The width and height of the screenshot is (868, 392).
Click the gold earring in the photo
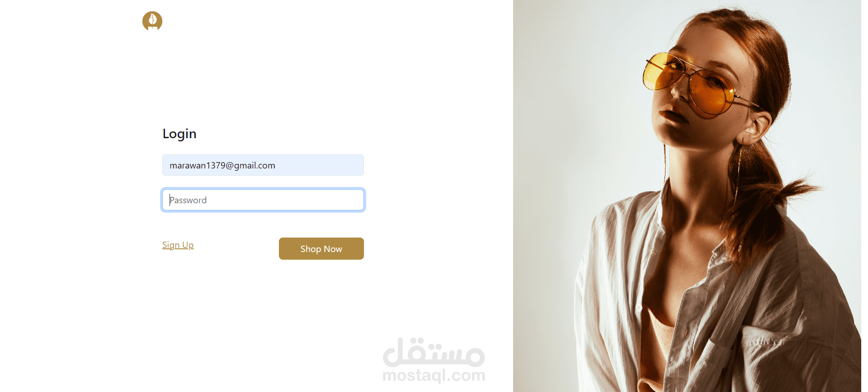[740, 172]
